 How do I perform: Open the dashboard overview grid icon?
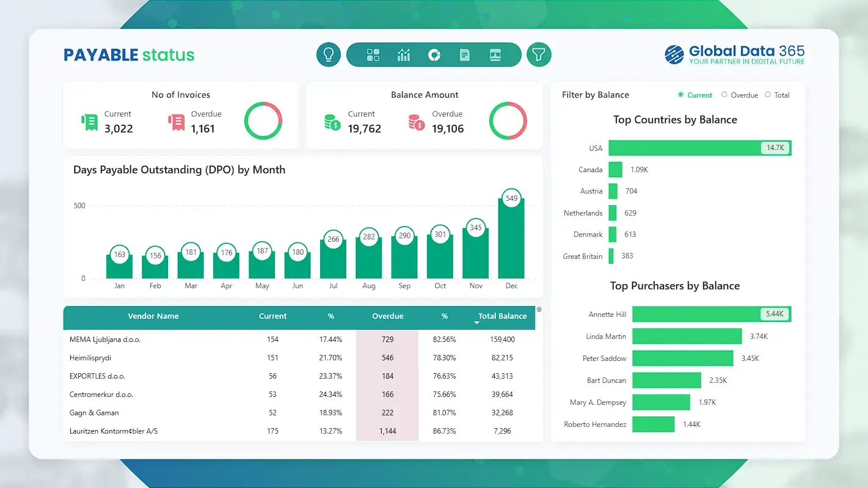point(373,54)
